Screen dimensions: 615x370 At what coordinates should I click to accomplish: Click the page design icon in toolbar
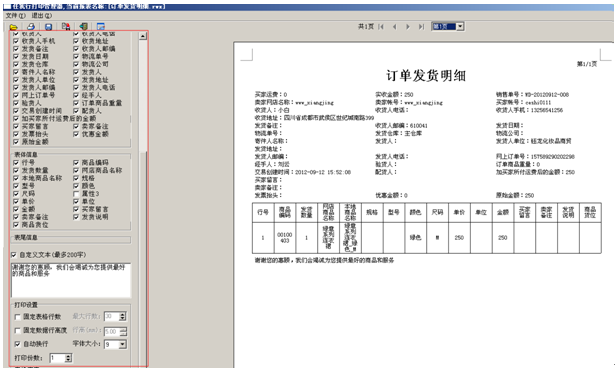(x=66, y=27)
